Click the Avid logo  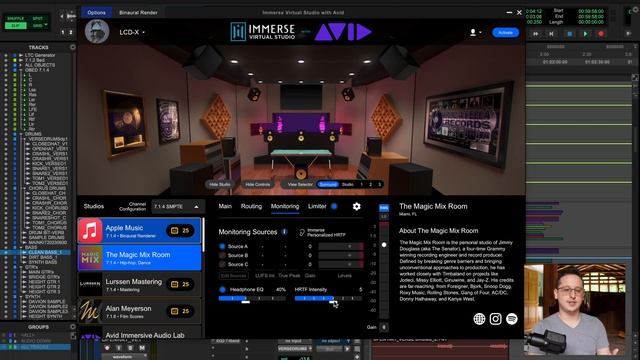343,32
